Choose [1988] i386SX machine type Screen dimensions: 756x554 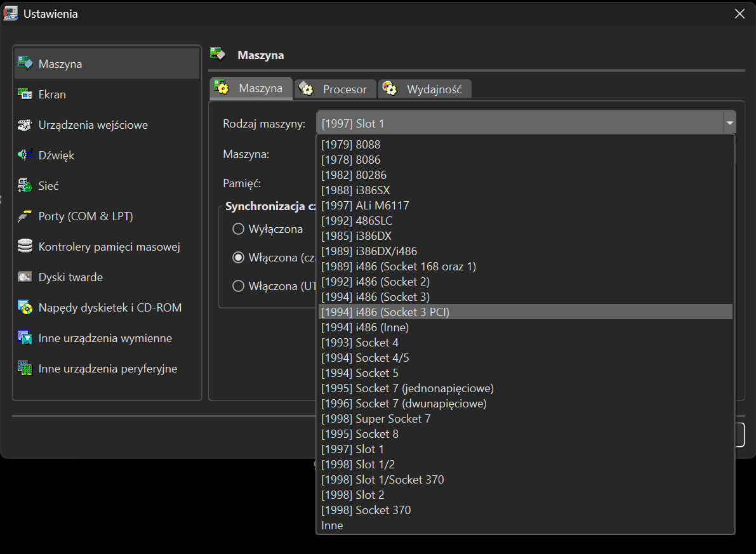(x=526, y=190)
